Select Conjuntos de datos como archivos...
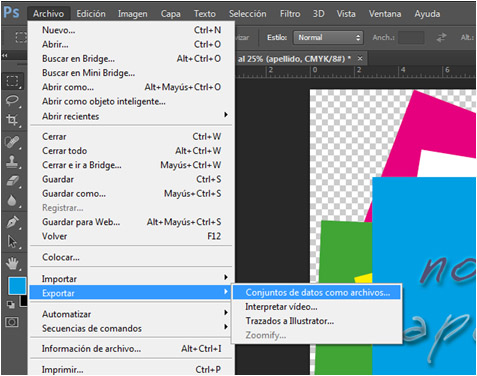 [317, 292]
